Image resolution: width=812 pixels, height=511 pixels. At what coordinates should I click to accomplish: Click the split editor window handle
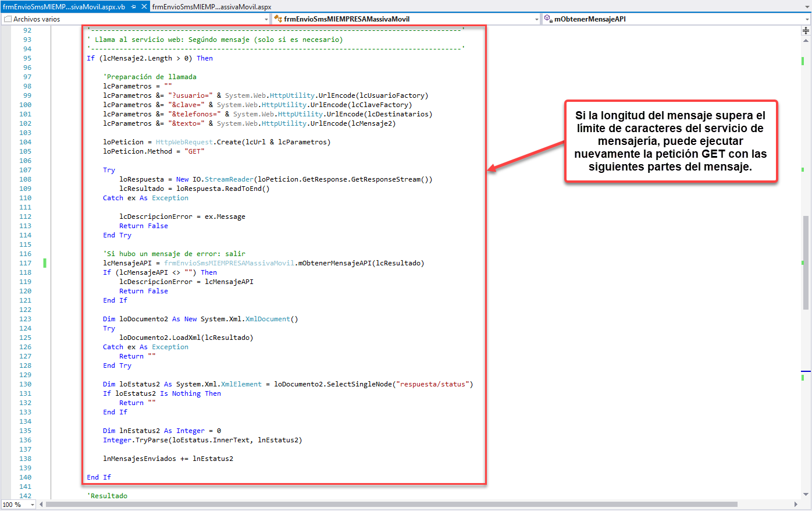pyautogui.click(x=806, y=30)
